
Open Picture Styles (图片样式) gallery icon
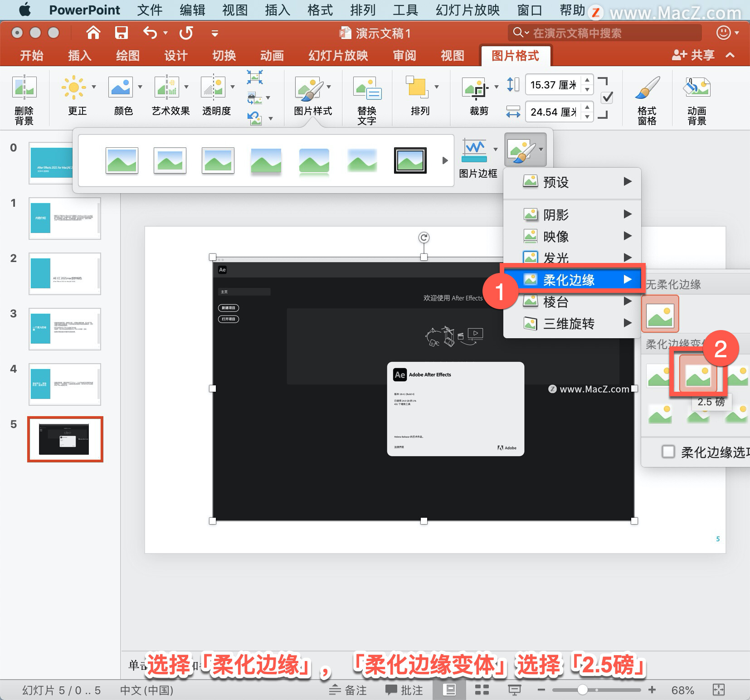pos(309,88)
